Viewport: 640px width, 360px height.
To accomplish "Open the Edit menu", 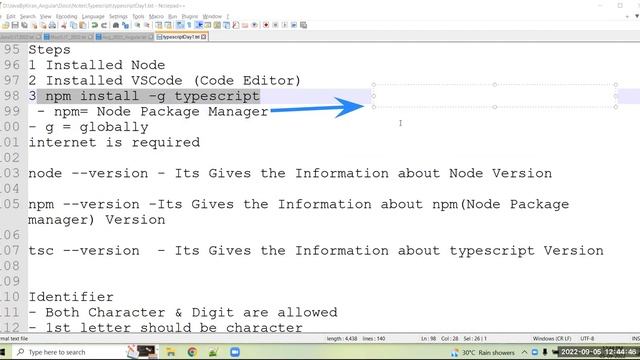I will coord(11,16).
